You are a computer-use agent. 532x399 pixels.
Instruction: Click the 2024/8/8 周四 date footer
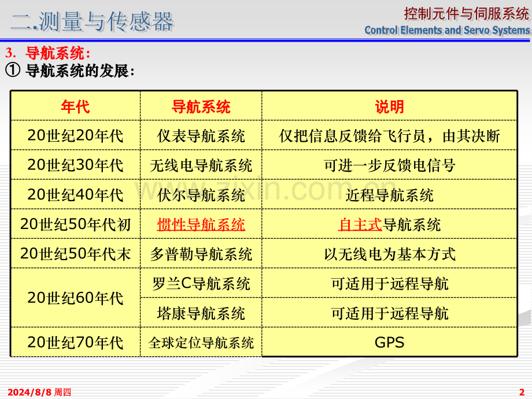(x=39, y=392)
